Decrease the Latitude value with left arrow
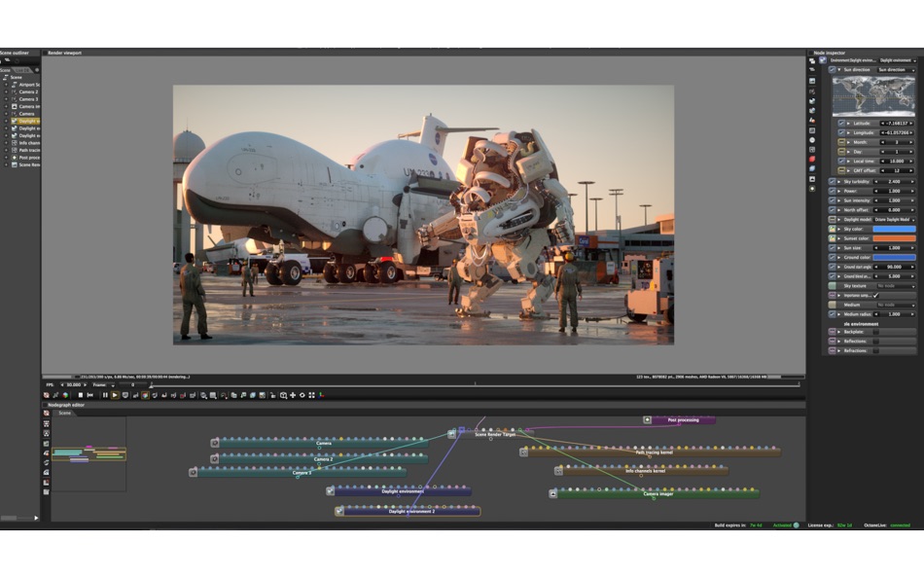924x578 pixels. point(882,124)
